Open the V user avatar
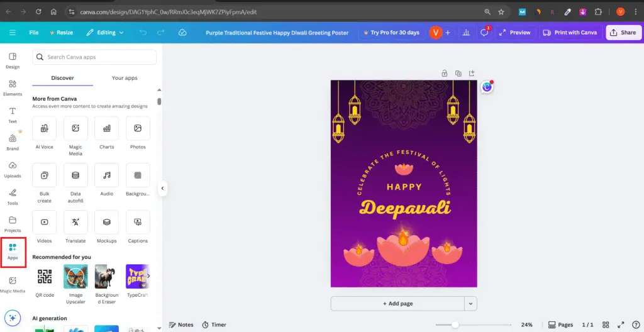644x332 pixels. tap(435, 33)
